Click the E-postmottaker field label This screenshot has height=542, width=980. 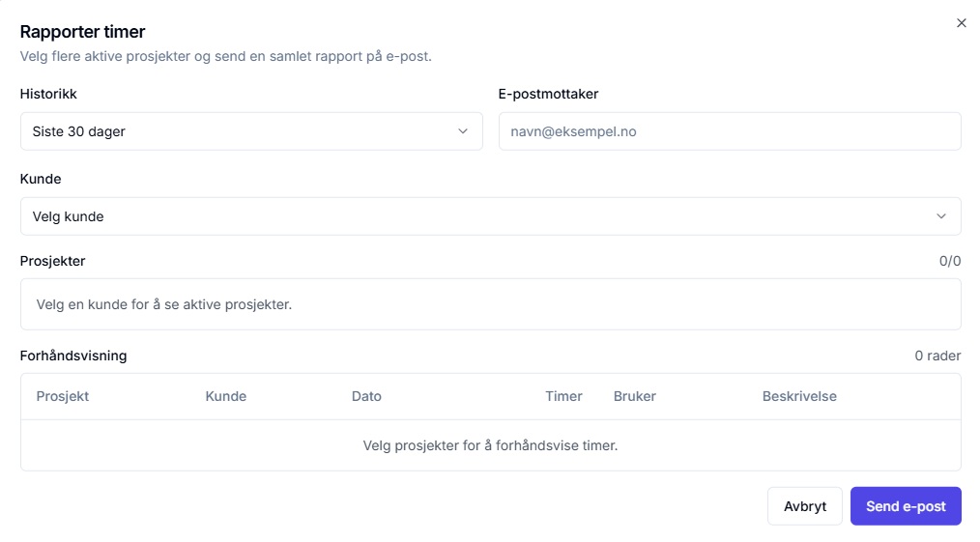coord(548,94)
